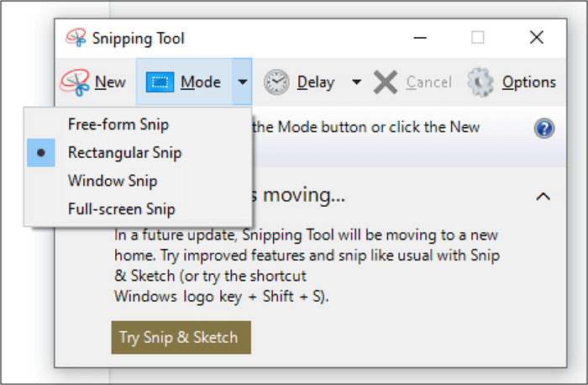The height and width of the screenshot is (385, 588).
Task: Click the Cancel X icon
Action: coord(386,82)
